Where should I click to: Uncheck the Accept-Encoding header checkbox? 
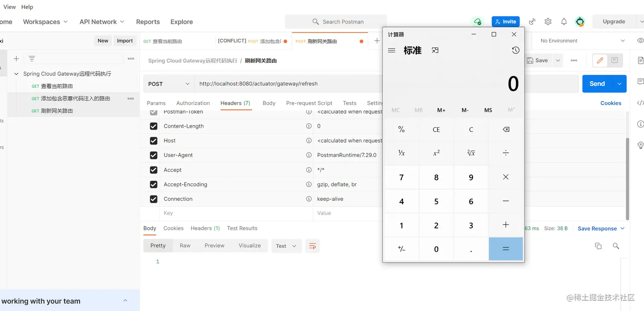(x=153, y=185)
